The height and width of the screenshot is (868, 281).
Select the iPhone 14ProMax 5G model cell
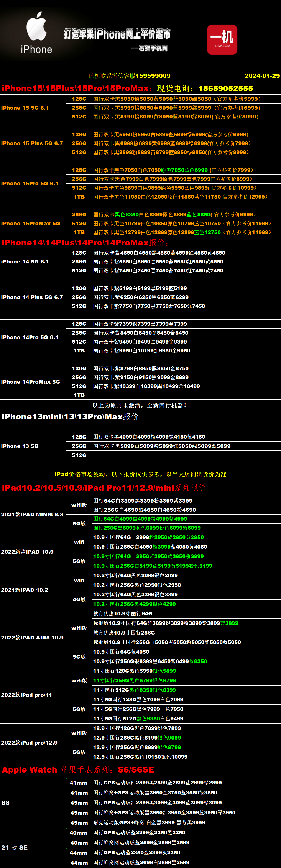(33, 382)
